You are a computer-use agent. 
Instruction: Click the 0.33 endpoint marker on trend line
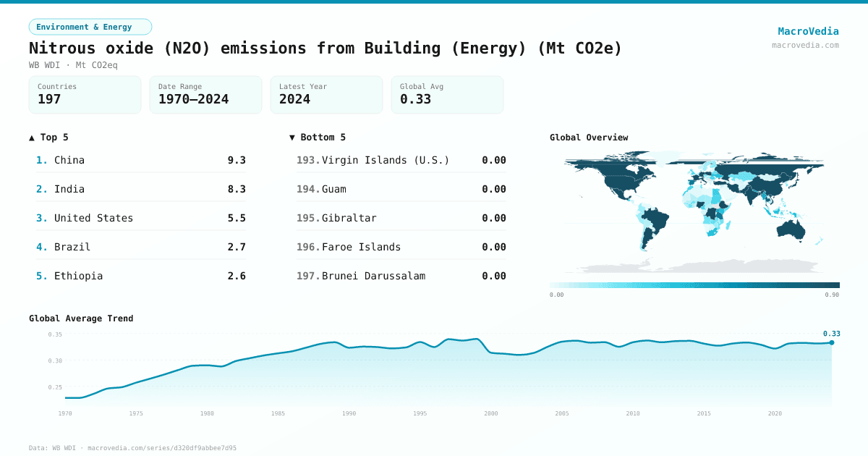pyautogui.click(x=830, y=342)
